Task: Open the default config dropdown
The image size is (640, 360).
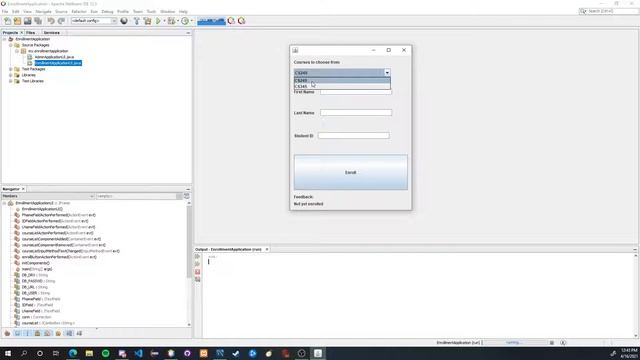Action: [94, 21]
